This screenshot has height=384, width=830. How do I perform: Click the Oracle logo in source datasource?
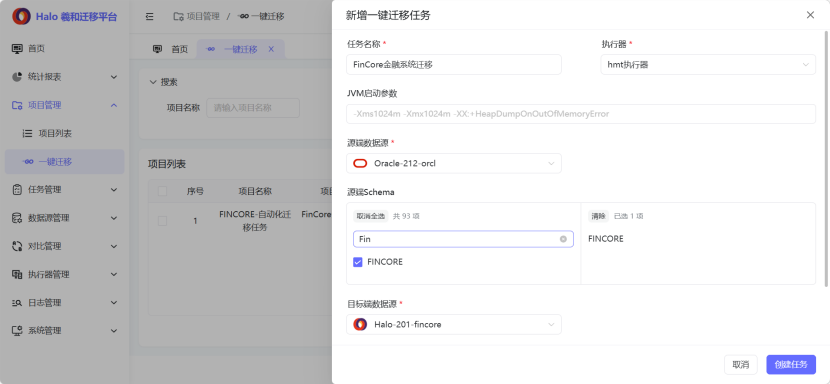coord(360,164)
